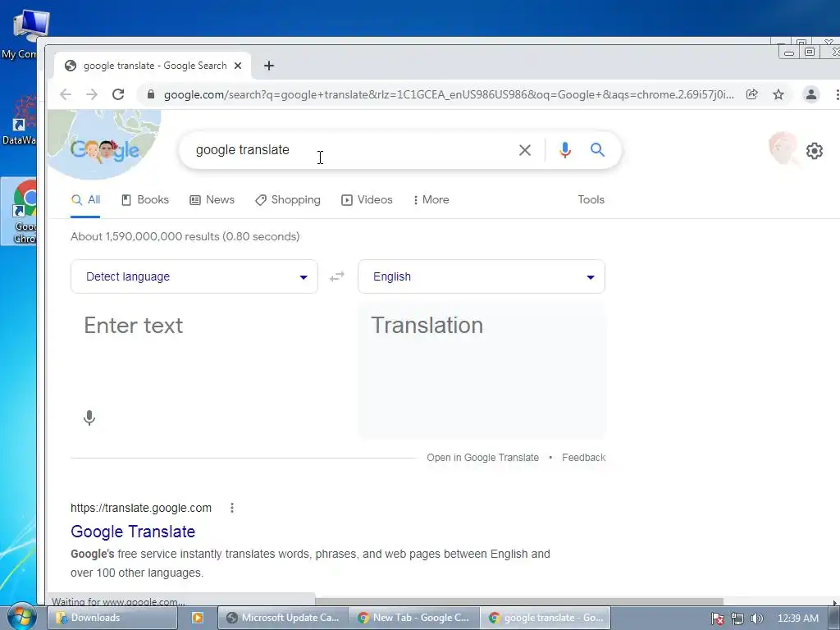Open a new tab with the plus button
840x630 pixels.
click(269, 66)
